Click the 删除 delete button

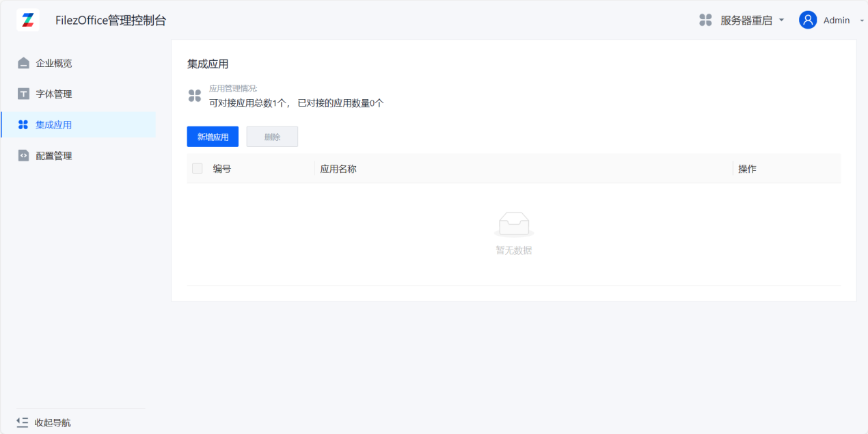pyautogui.click(x=272, y=136)
